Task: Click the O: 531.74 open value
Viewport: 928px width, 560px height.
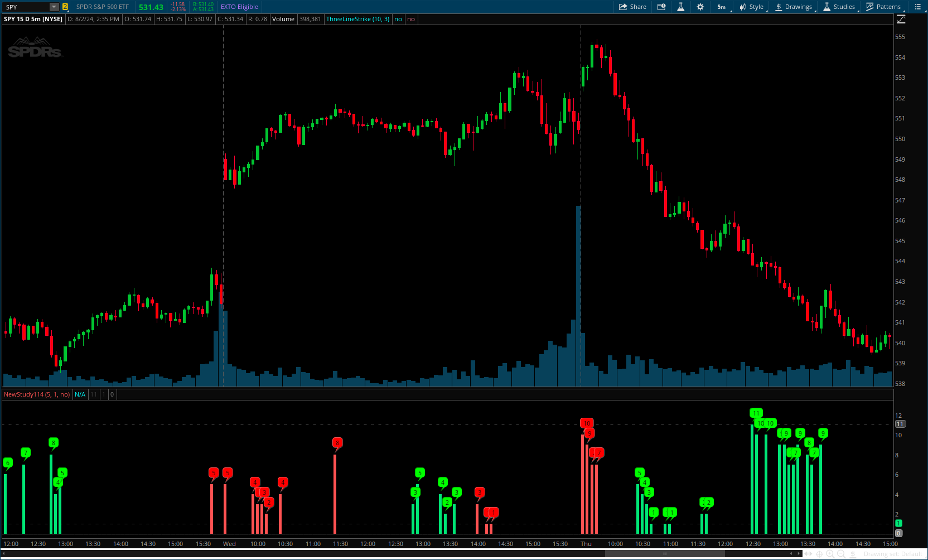Action: pyautogui.click(x=138, y=19)
